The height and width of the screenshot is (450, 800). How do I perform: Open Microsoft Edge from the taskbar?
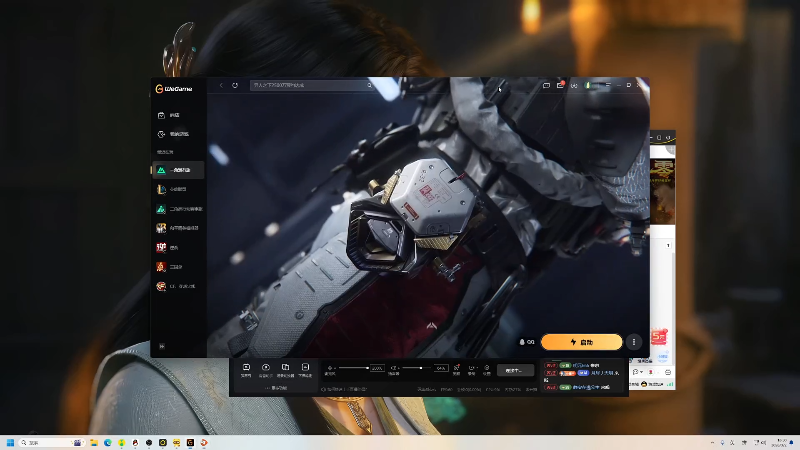point(108,442)
